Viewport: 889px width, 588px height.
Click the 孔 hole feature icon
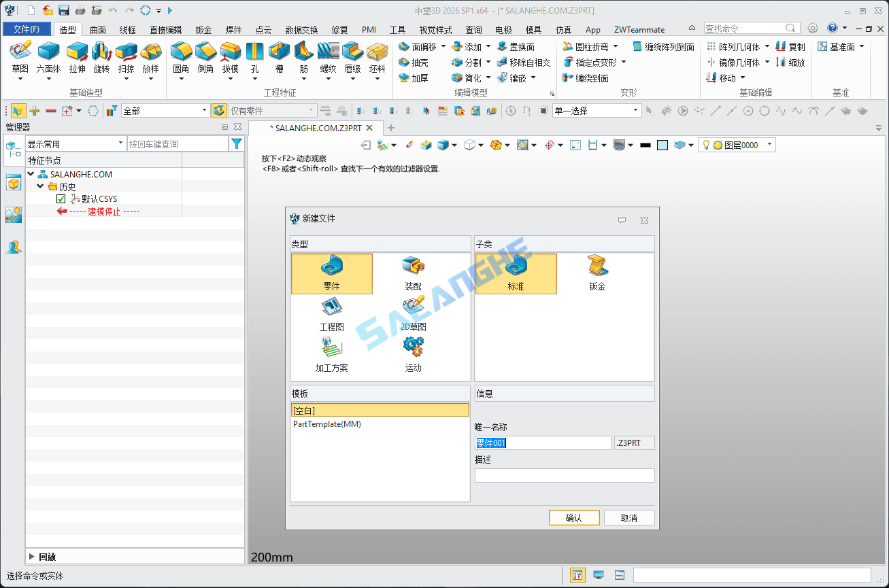[254, 52]
